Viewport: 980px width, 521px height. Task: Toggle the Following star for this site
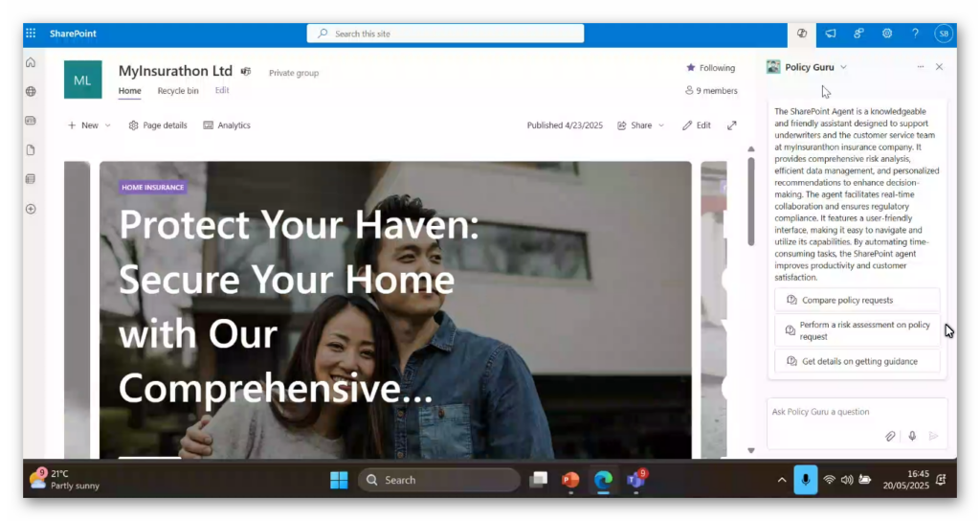coord(691,68)
